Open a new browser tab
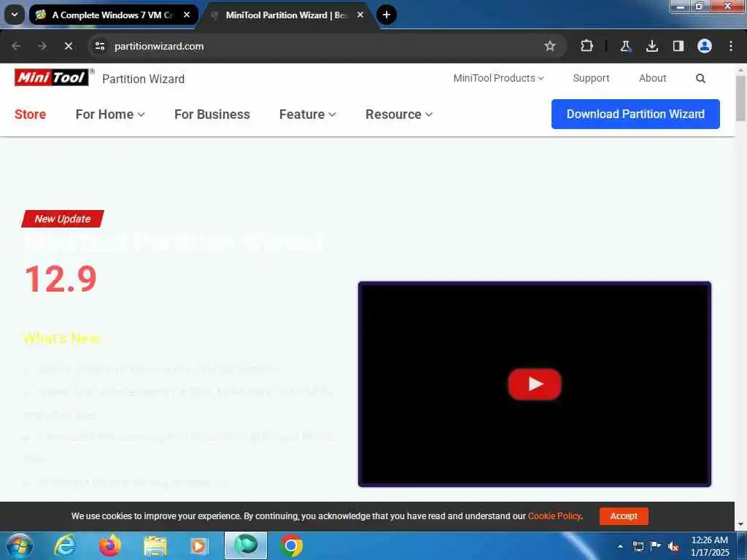 pyautogui.click(x=387, y=15)
